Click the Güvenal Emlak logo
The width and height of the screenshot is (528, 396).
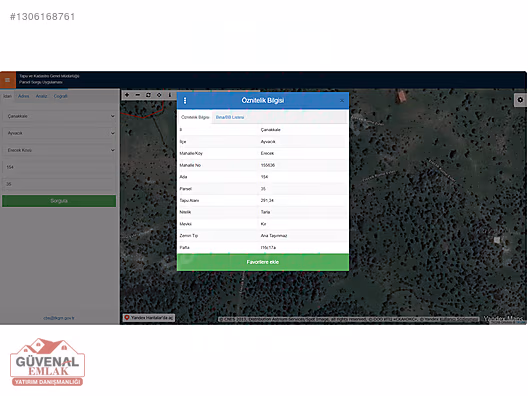tap(47, 362)
